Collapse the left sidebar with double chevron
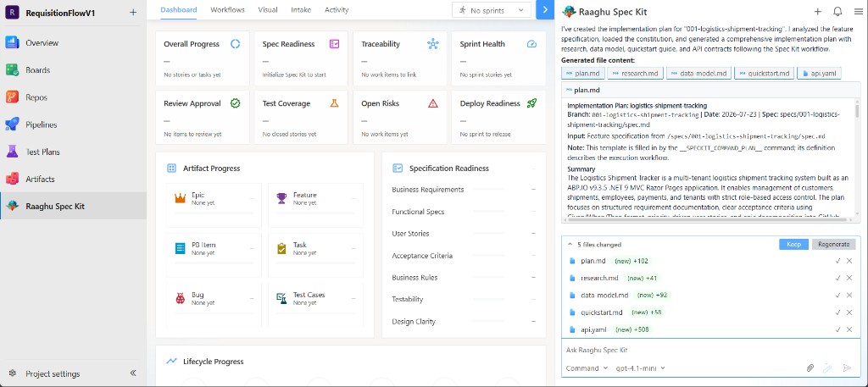The image size is (868, 387). pos(133,373)
